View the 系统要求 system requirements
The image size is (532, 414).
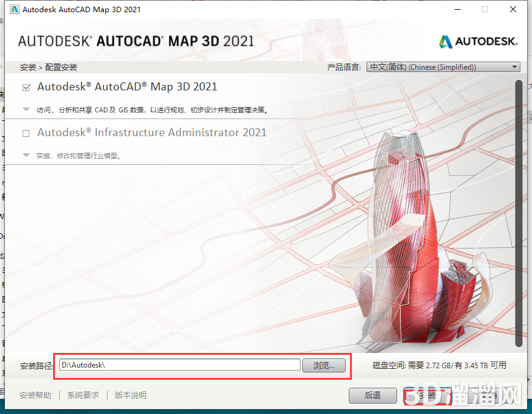pos(82,395)
